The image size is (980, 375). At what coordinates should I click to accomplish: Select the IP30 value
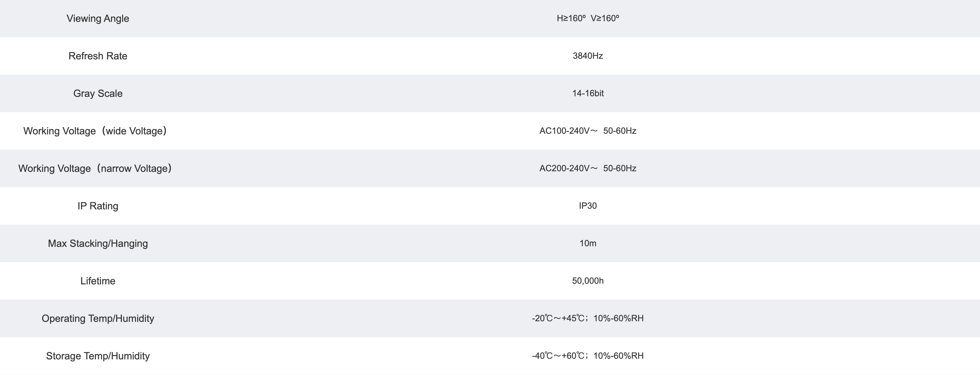(588, 206)
